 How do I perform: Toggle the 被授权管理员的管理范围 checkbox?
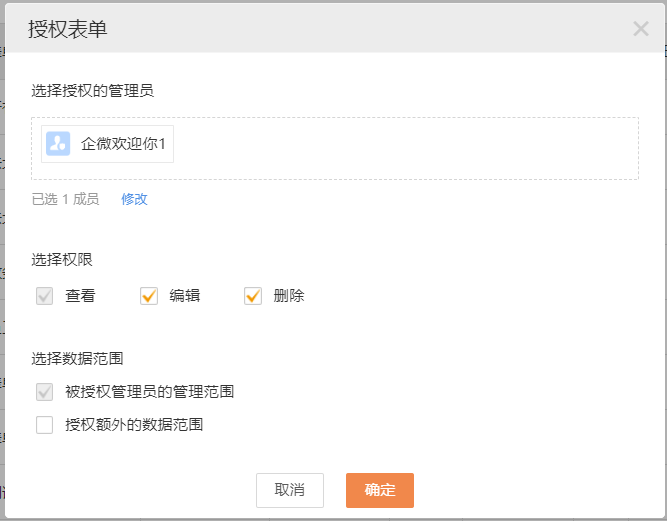(45, 392)
